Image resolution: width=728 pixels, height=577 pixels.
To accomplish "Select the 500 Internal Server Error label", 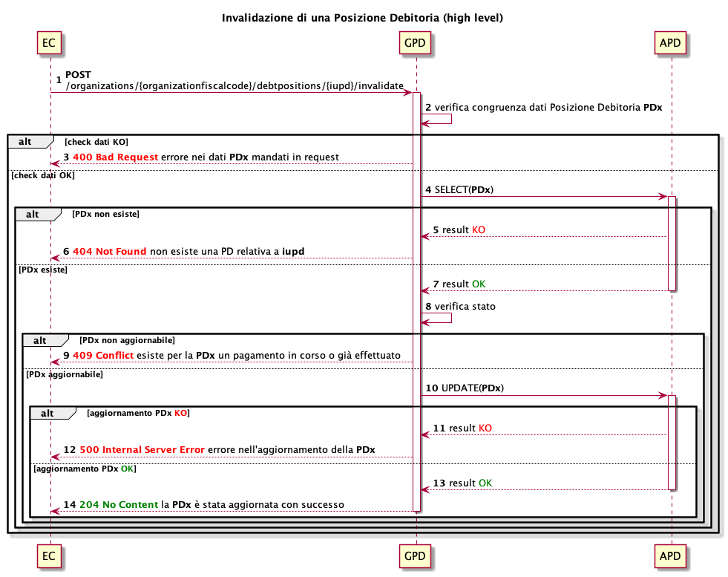I will pos(153,450).
